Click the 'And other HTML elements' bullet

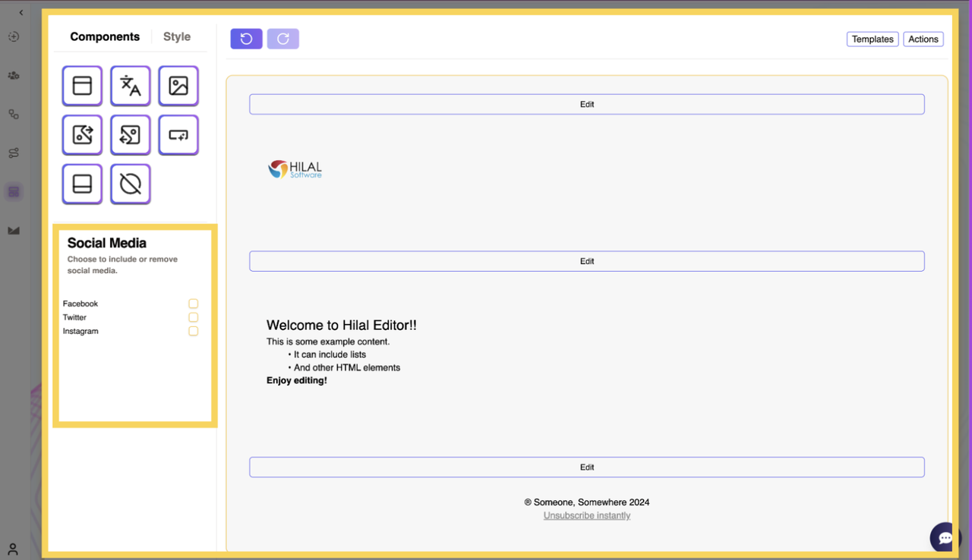pyautogui.click(x=347, y=367)
